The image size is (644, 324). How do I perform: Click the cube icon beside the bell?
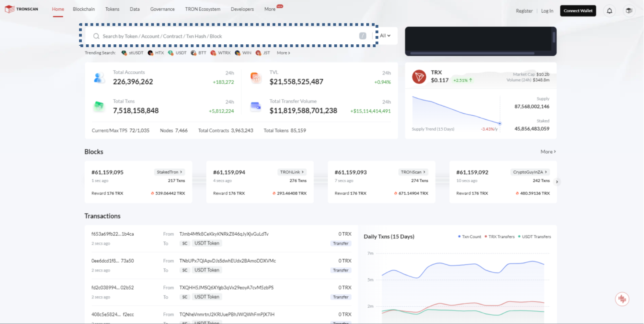pos(629,11)
